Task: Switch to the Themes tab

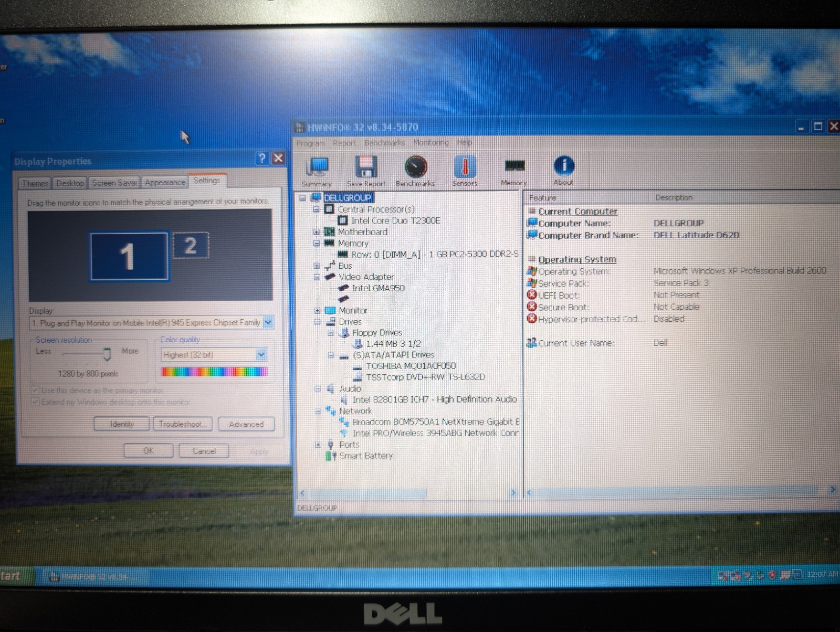Action: pyautogui.click(x=35, y=183)
